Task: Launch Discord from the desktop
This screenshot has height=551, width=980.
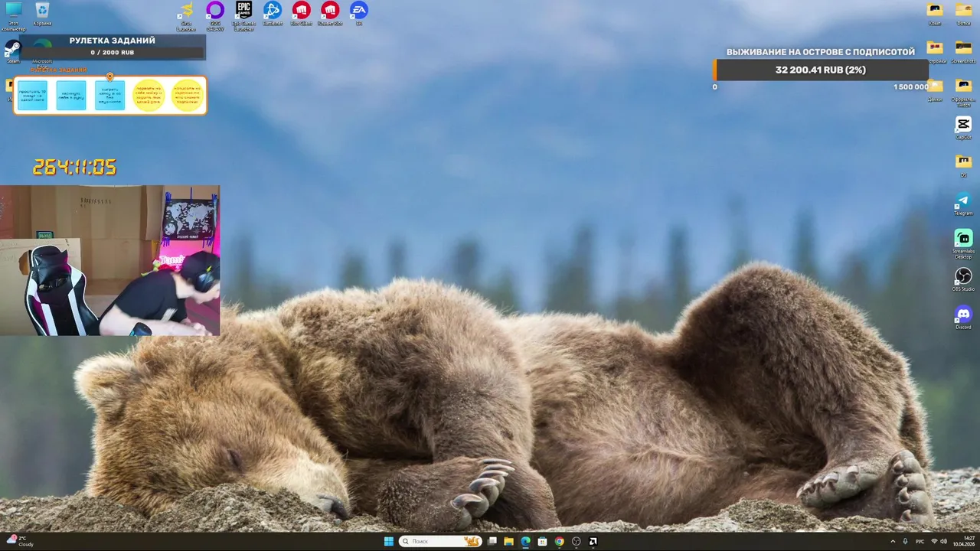Action: click(963, 318)
